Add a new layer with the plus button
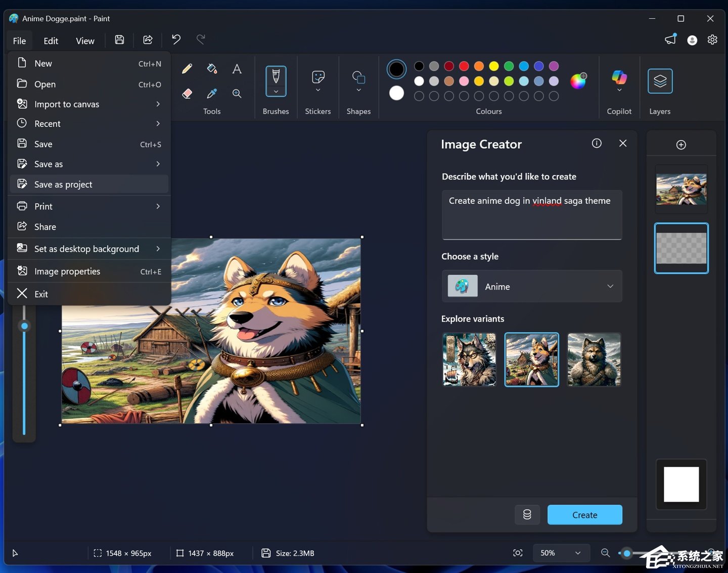Image resolution: width=728 pixels, height=573 pixels. pos(681,144)
